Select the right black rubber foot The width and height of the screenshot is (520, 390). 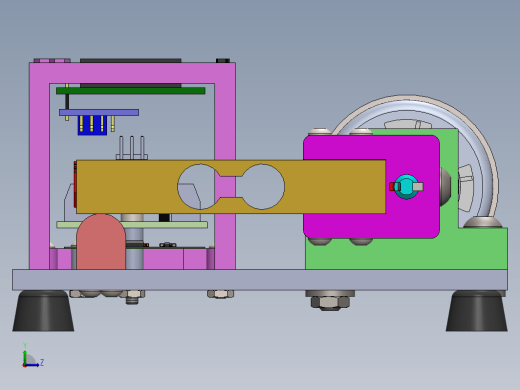(477, 311)
